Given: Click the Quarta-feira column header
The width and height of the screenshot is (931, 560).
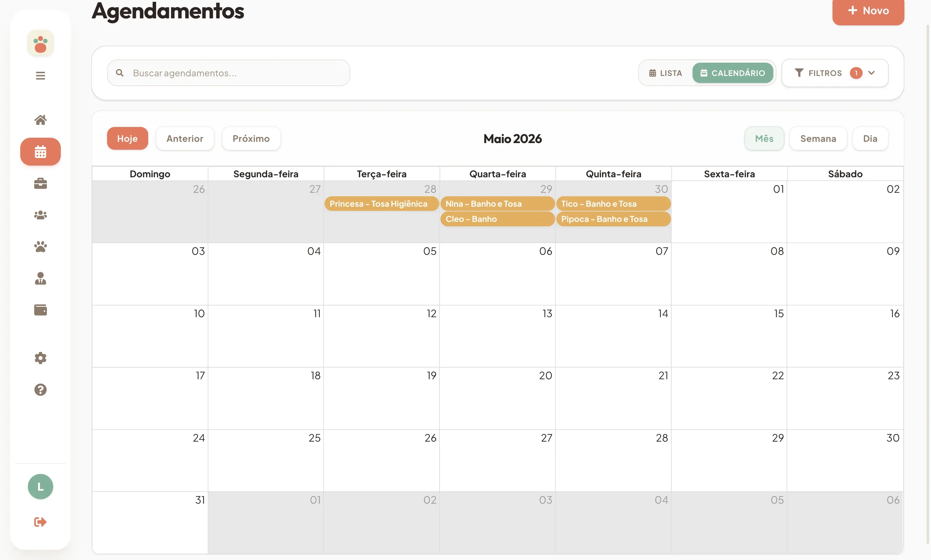Looking at the screenshot, I should click(x=497, y=174).
